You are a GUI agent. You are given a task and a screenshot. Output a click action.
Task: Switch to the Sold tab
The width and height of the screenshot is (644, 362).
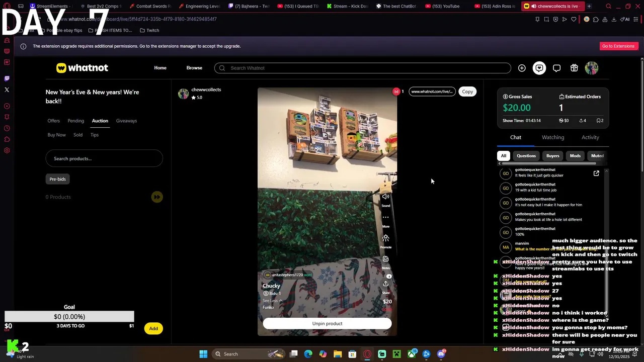click(x=78, y=135)
